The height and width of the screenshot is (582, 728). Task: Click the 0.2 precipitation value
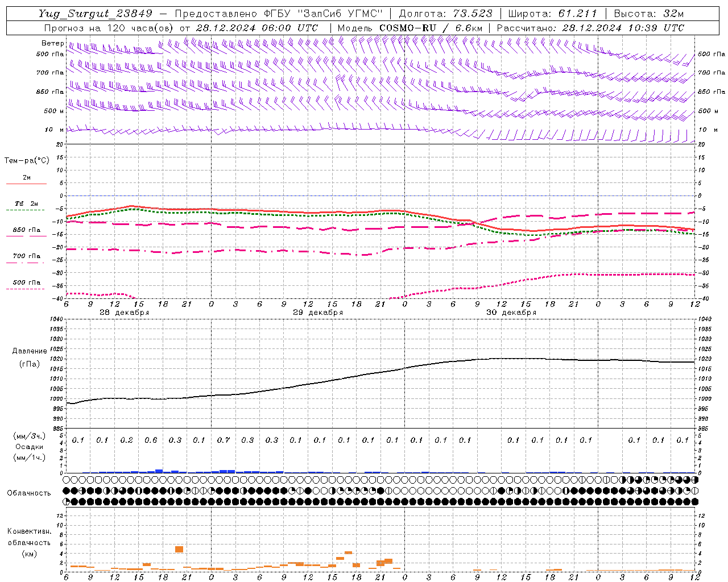[127, 440]
